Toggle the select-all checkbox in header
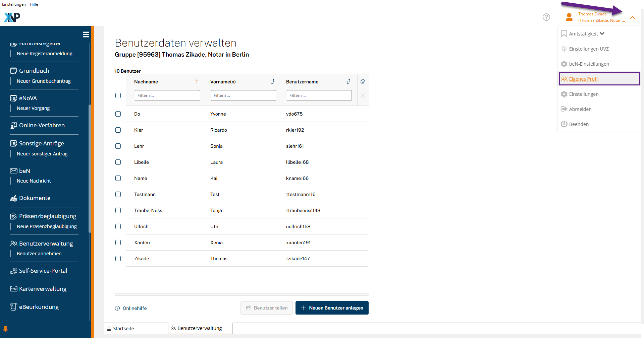The height and width of the screenshot is (338, 644). (x=118, y=95)
